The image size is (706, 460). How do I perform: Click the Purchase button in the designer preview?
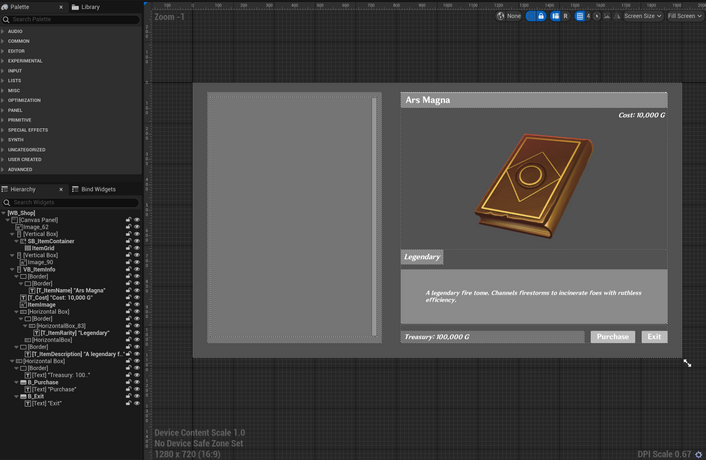(x=612, y=337)
